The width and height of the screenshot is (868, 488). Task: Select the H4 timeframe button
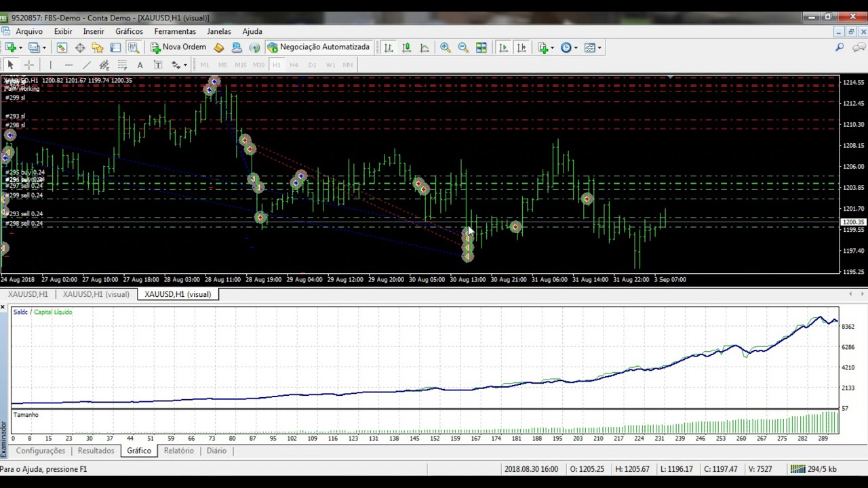tap(294, 65)
